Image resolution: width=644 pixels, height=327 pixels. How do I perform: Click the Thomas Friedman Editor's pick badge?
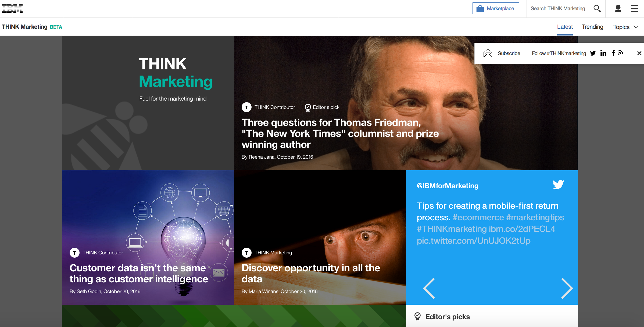pyautogui.click(x=321, y=108)
